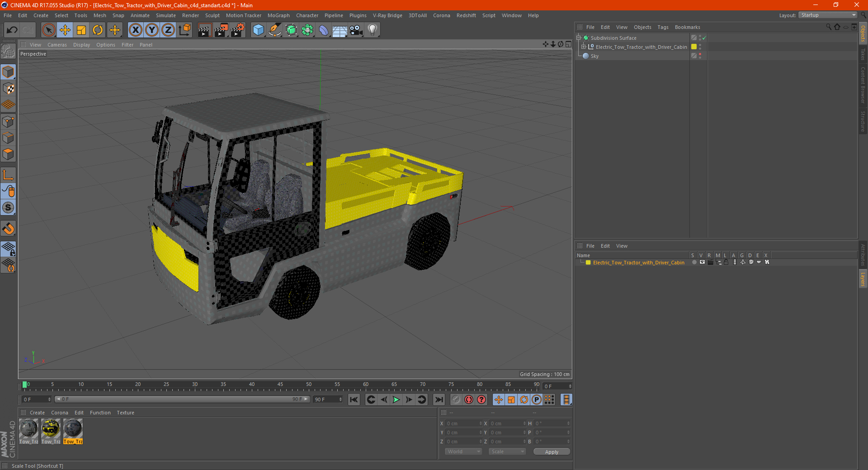Screen dimensions: 868x470
Task: Switch to Edges mode
Action: click(8, 138)
